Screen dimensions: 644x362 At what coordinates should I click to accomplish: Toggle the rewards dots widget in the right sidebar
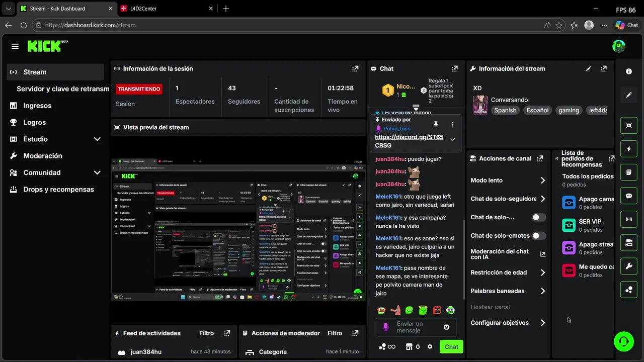point(629,290)
